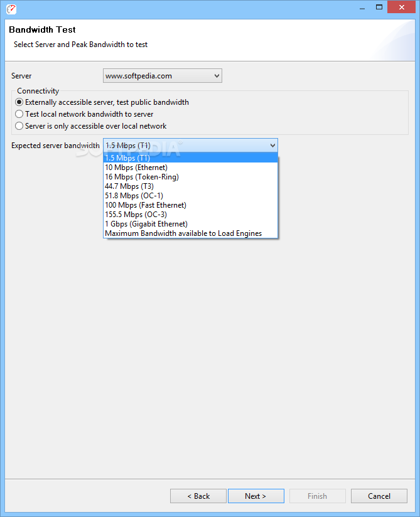This screenshot has height=517, width=420.
Task: Choose Maximum Bandwidth available to Load Engines
Action: [x=190, y=233]
